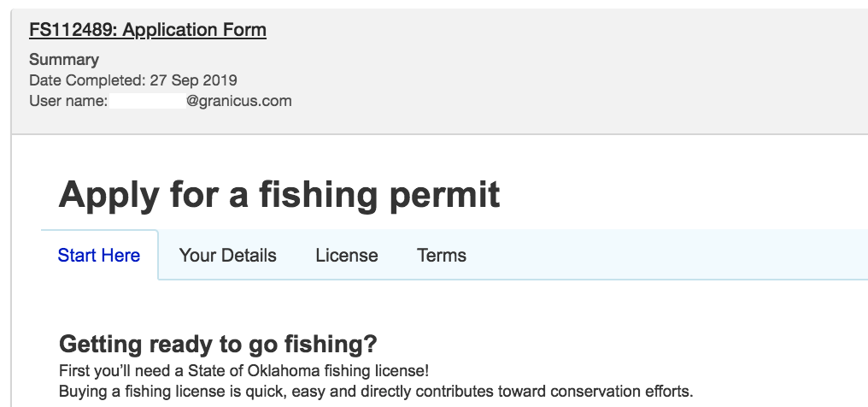This screenshot has height=407, width=868.
Task: Open the Your Details tab
Action: pos(228,255)
